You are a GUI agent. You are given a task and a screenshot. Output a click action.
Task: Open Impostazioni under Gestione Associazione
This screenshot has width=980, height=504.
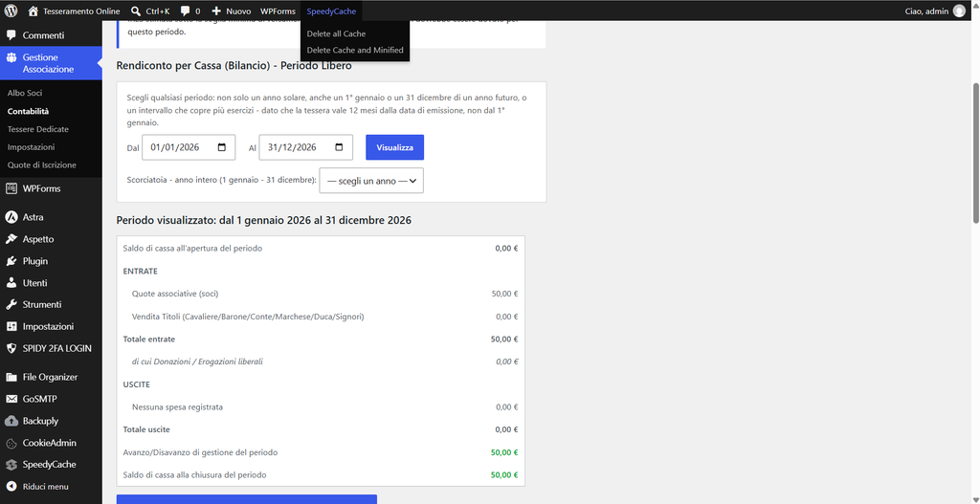coord(32,147)
